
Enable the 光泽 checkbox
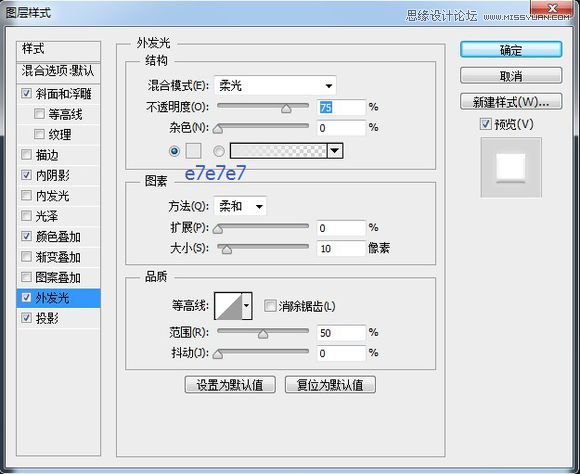click(x=26, y=215)
